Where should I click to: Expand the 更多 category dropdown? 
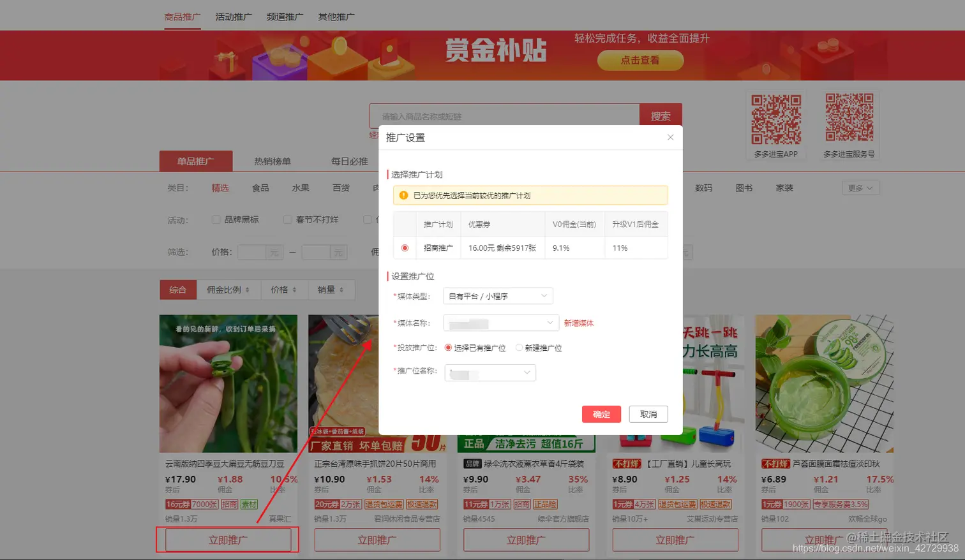[860, 188]
